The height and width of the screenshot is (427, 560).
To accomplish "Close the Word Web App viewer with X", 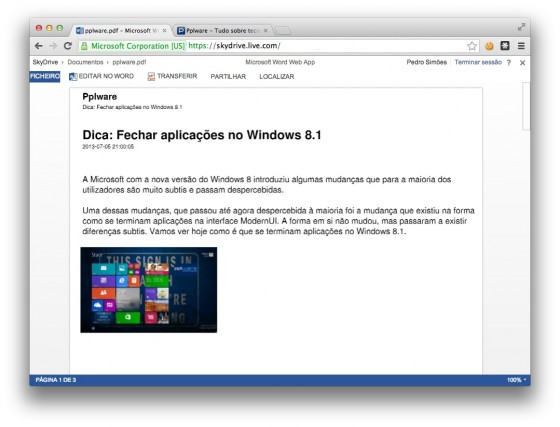I will pos(522,63).
